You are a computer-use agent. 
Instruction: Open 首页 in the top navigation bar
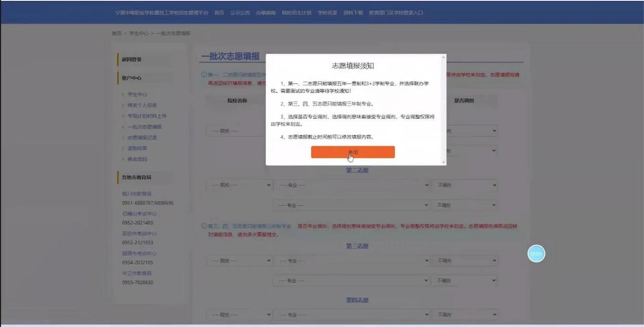pos(219,13)
